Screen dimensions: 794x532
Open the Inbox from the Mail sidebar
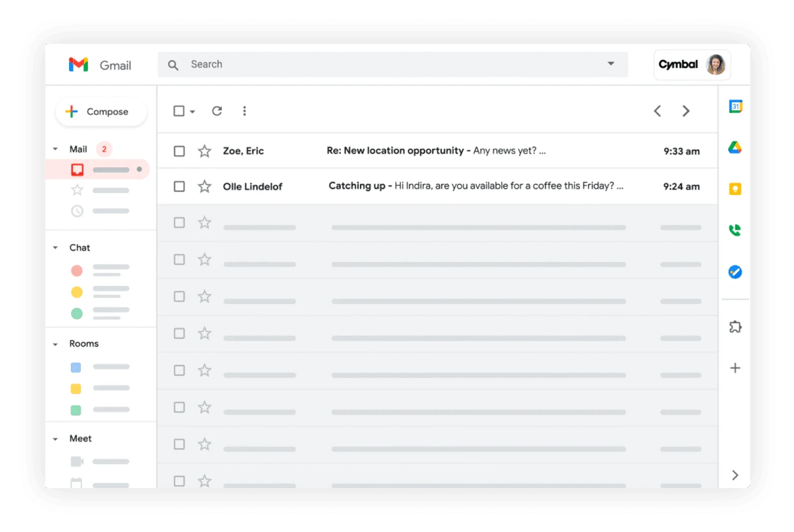[x=97, y=169]
